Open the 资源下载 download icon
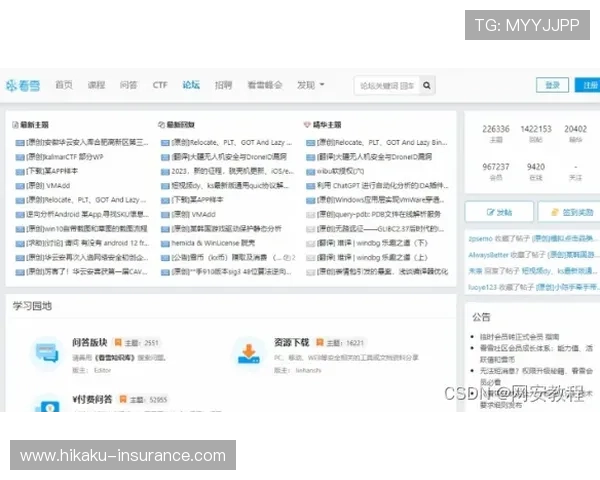Viewport: 600px width, 480px height. coord(249,353)
